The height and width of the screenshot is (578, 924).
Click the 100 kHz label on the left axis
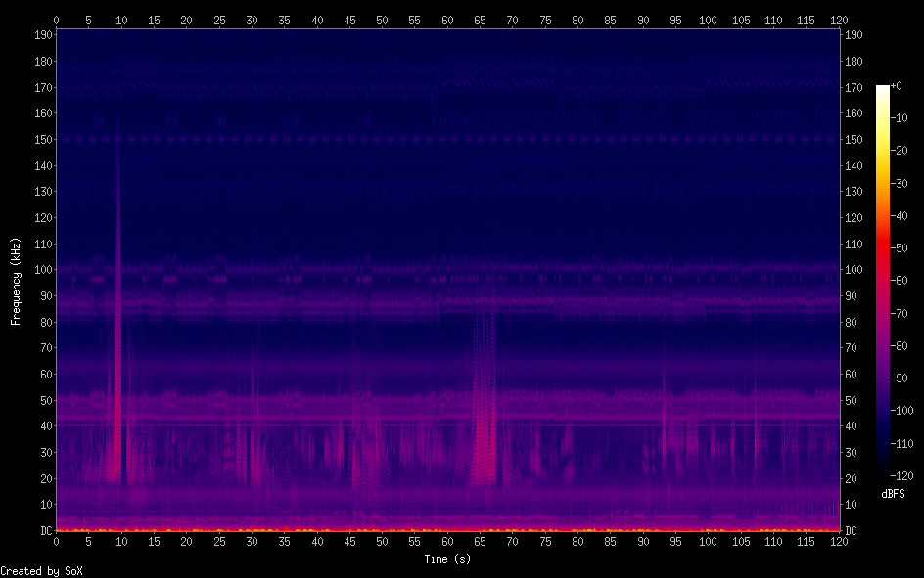click(40, 270)
